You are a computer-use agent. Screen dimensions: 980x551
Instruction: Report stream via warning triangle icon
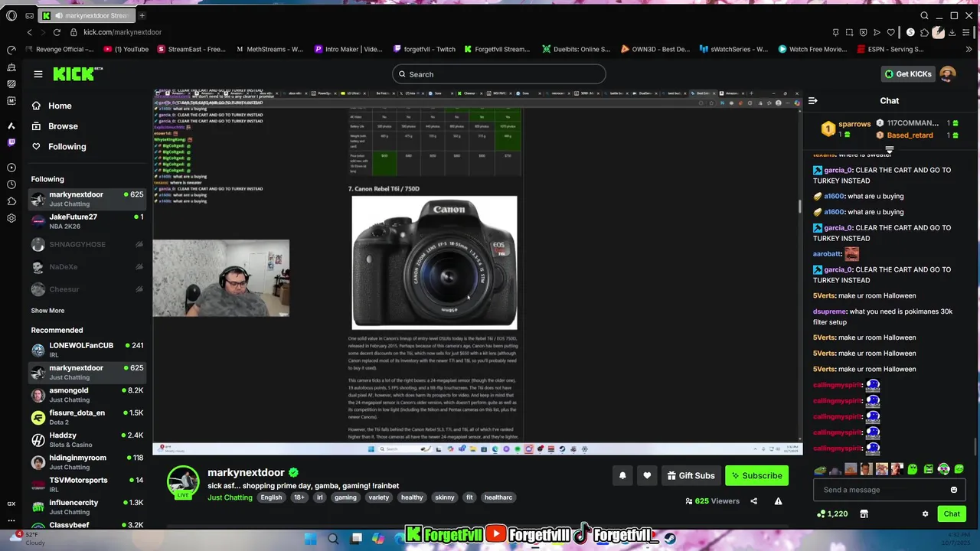pos(778,501)
